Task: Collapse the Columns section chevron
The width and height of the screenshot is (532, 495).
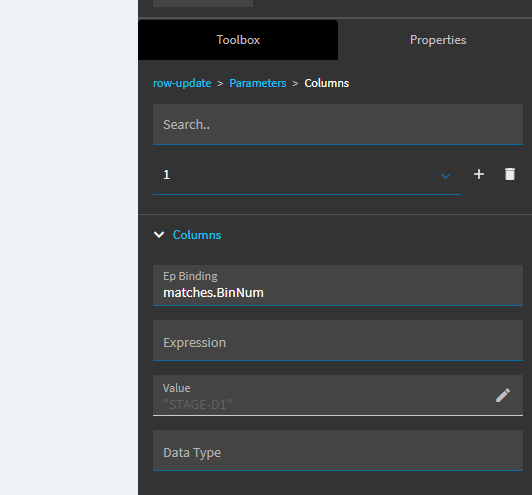Action: [159, 235]
